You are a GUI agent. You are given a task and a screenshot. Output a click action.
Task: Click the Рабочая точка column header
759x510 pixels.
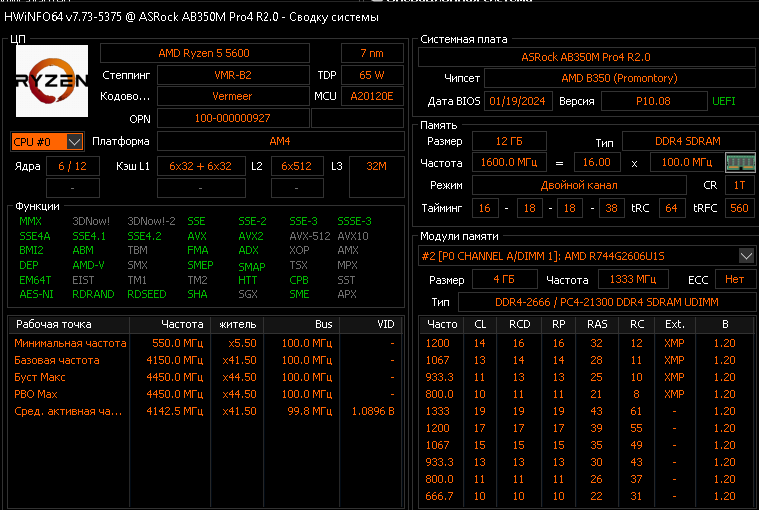click(x=69, y=324)
